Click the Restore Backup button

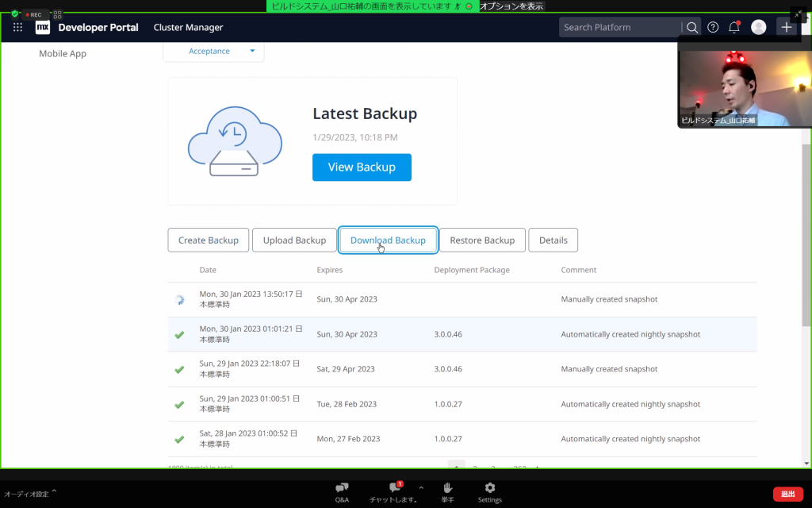(482, 241)
